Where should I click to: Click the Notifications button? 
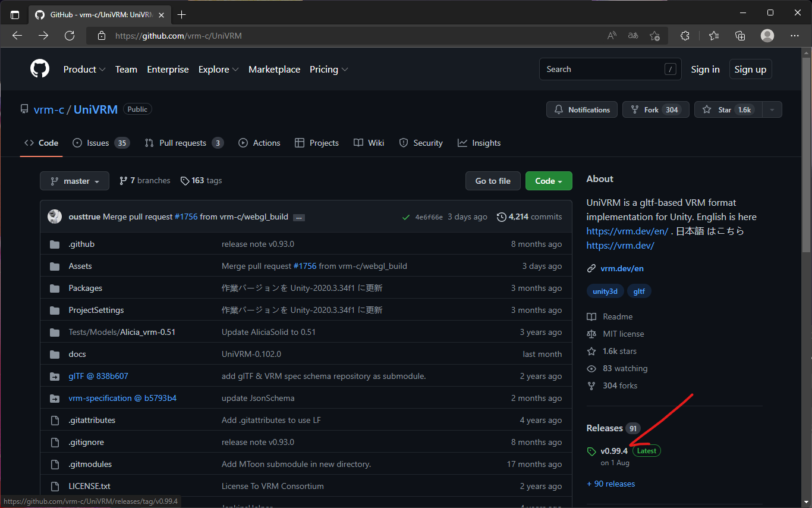click(x=582, y=109)
